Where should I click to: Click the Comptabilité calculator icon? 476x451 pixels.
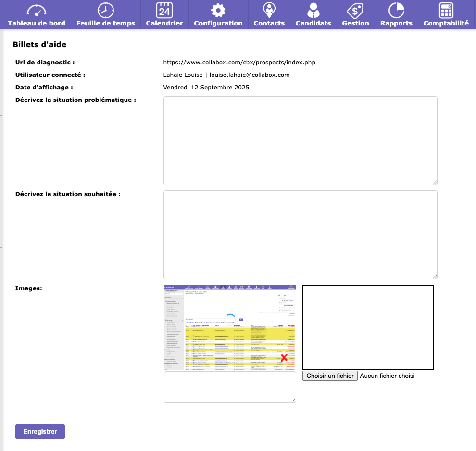point(446,10)
